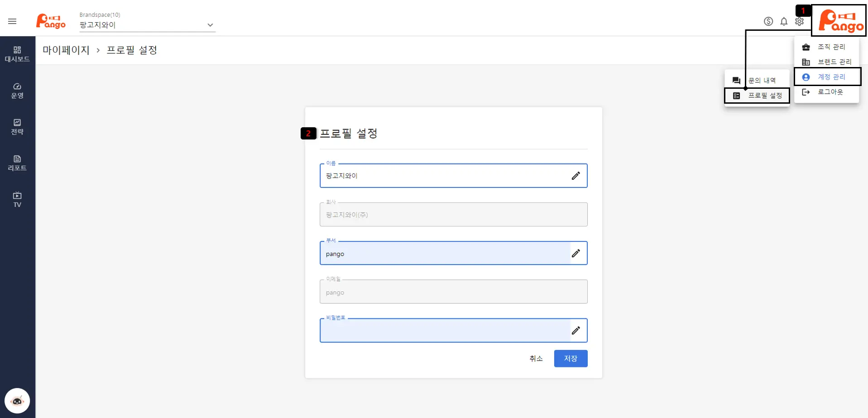Click the dollar coin billing icon
This screenshot has width=868, height=418.
(768, 21)
